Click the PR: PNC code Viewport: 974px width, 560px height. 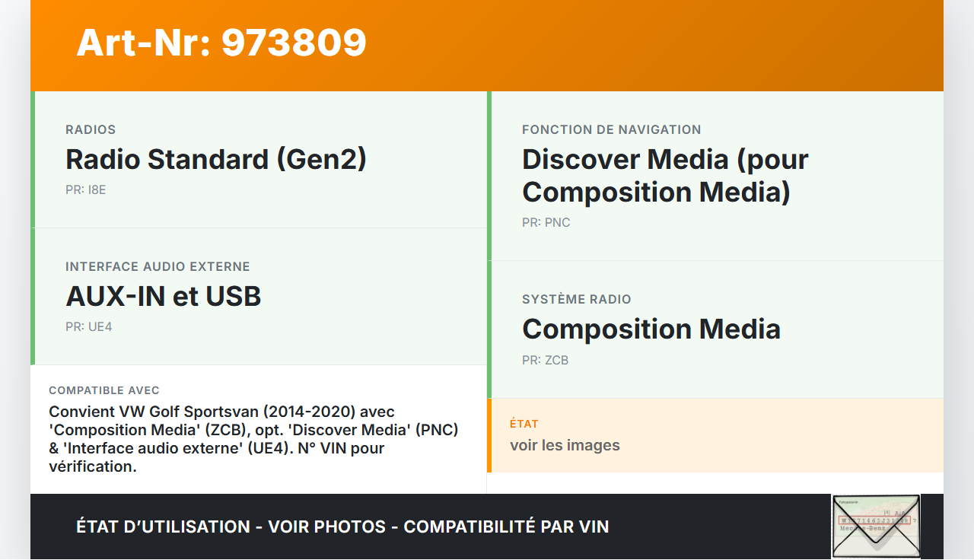(x=546, y=223)
